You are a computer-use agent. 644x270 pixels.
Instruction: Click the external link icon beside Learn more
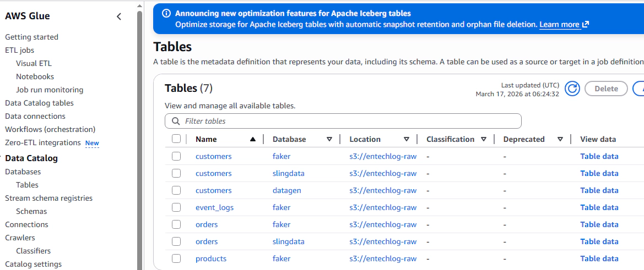coord(586,25)
